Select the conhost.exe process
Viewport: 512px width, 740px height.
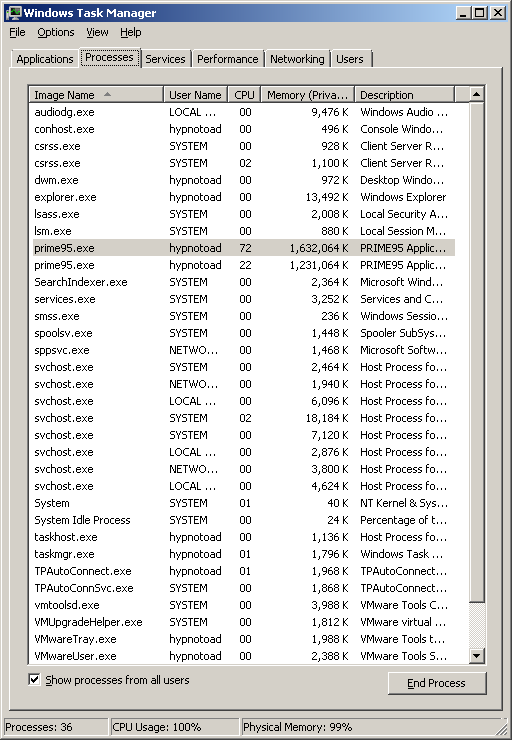click(x=243, y=129)
